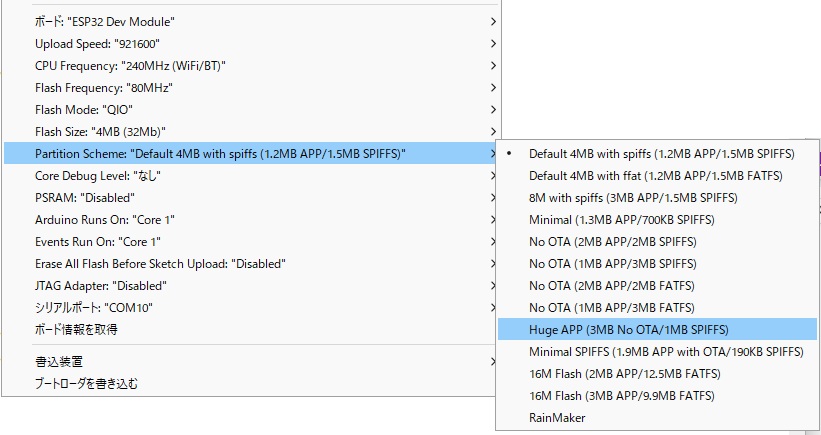Choose Default 4MB with spiffs partition scheme
This screenshot has height=435, width=821.
tap(657, 153)
